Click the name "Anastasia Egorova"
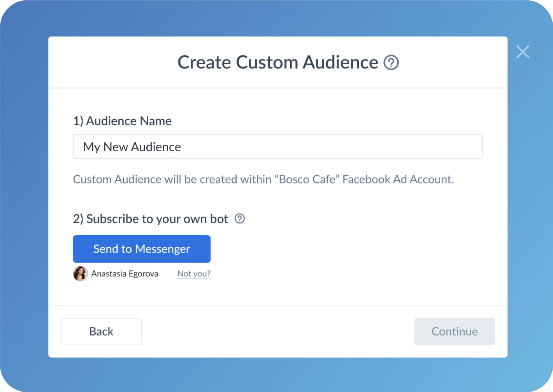The height and width of the screenshot is (392, 553). pos(125,274)
